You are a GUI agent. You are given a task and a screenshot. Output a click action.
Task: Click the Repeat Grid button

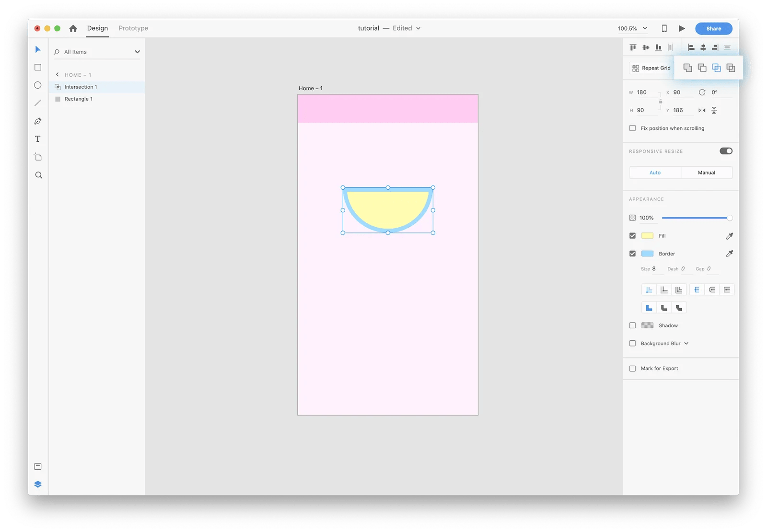click(x=651, y=68)
